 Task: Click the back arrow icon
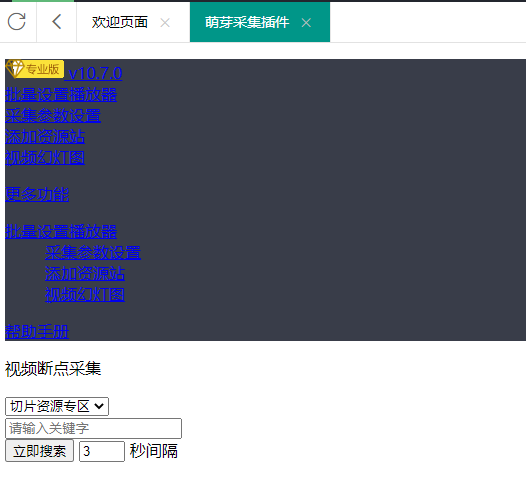57,22
